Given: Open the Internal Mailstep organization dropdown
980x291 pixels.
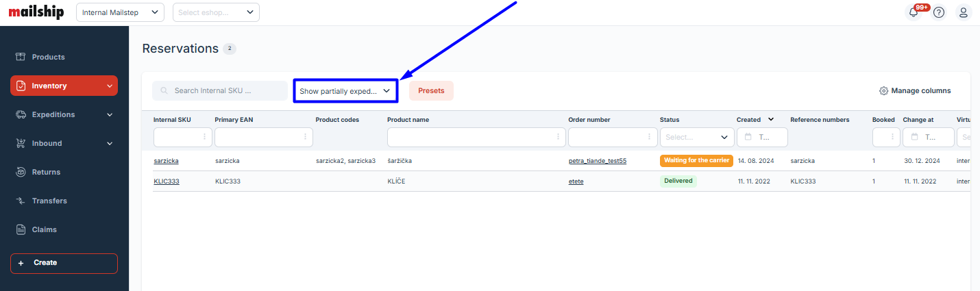Looking at the screenshot, I should 121,12.
